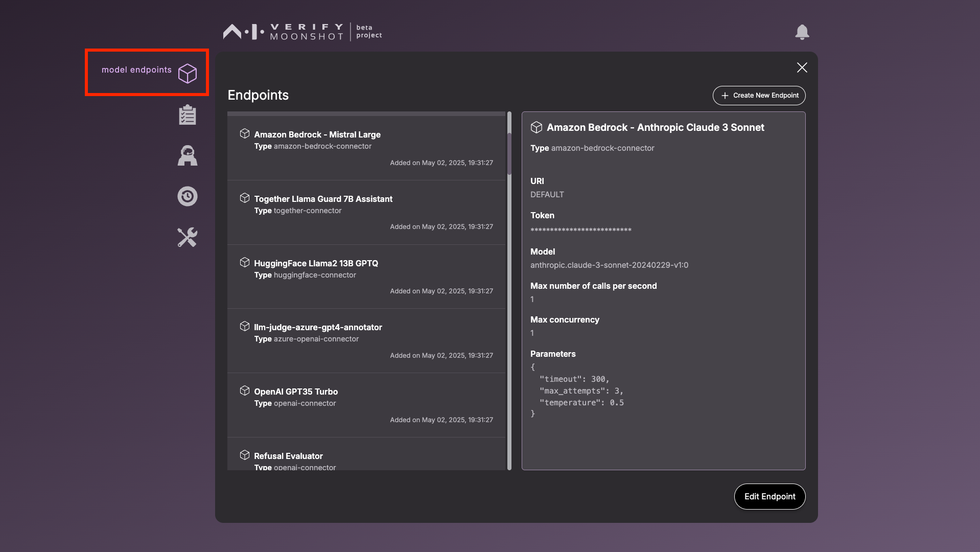980x552 pixels.
Task: Open the benchmarking clipboard icon in sidebar
Action: 188,115
